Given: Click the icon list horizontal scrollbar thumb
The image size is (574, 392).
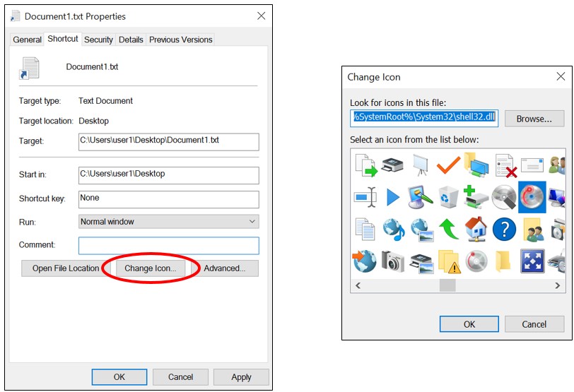Looking at the screenshot, I should click(447, 285).
